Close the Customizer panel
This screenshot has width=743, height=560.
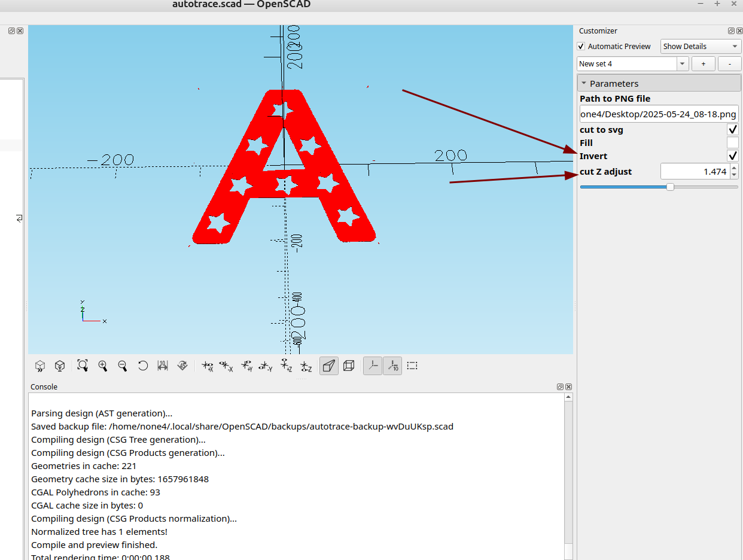pos(738,31)
